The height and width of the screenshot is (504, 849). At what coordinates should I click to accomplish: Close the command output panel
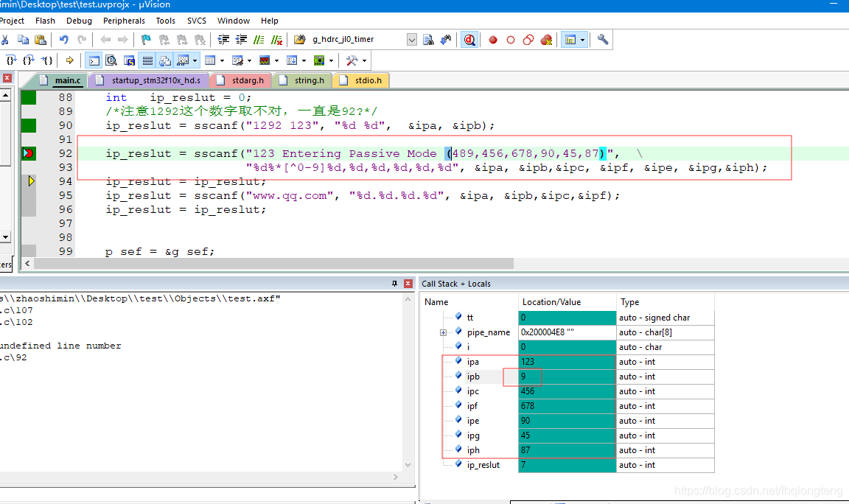[x=408, y=284]
